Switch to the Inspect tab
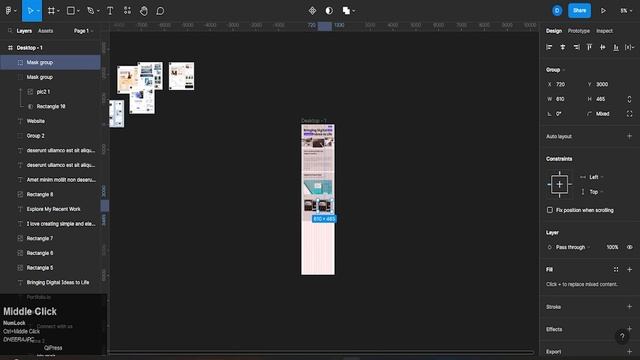This screenshot has width=640, height=360. [604, 31]
